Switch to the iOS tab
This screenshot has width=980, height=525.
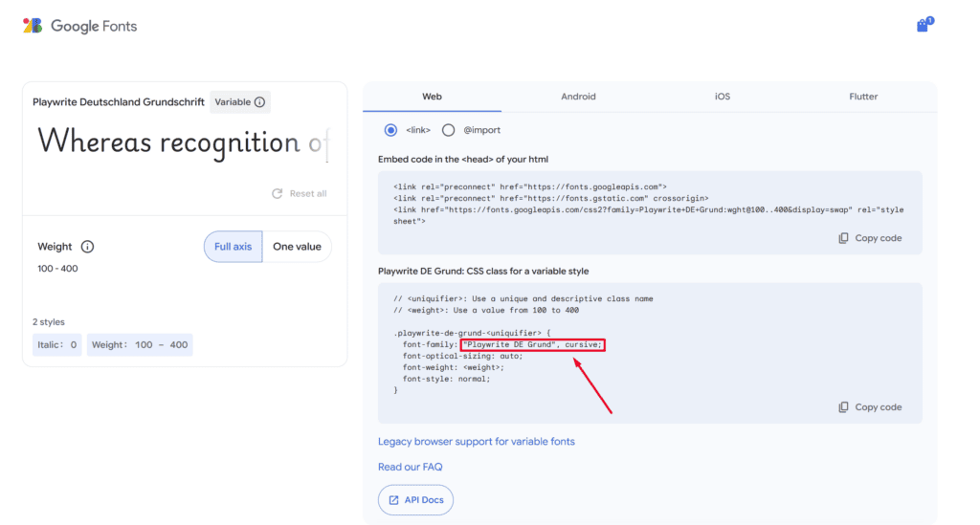(x=723, y=97)
